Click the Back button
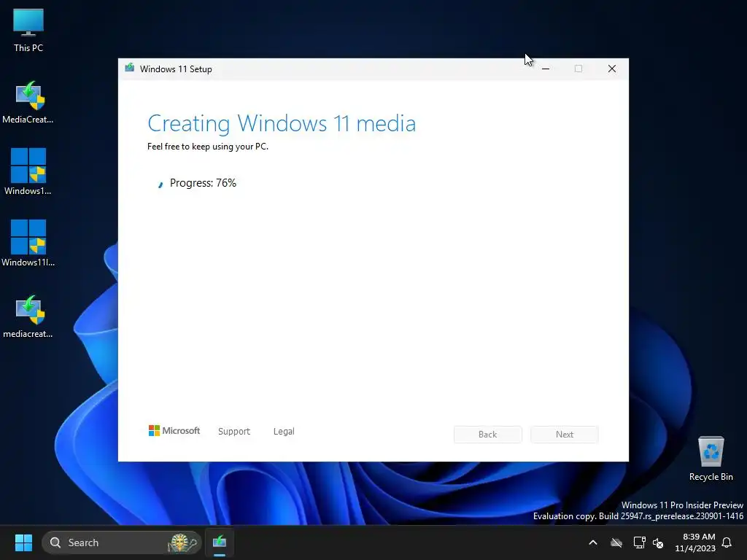Viewport: 747px width, 560px height. [488, 435]
